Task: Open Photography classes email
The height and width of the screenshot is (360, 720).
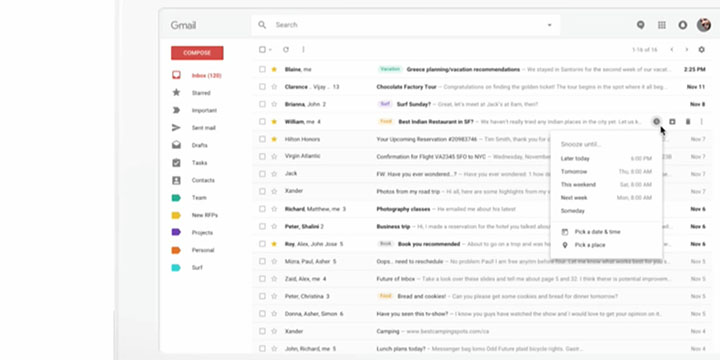Action: point(403,209)
